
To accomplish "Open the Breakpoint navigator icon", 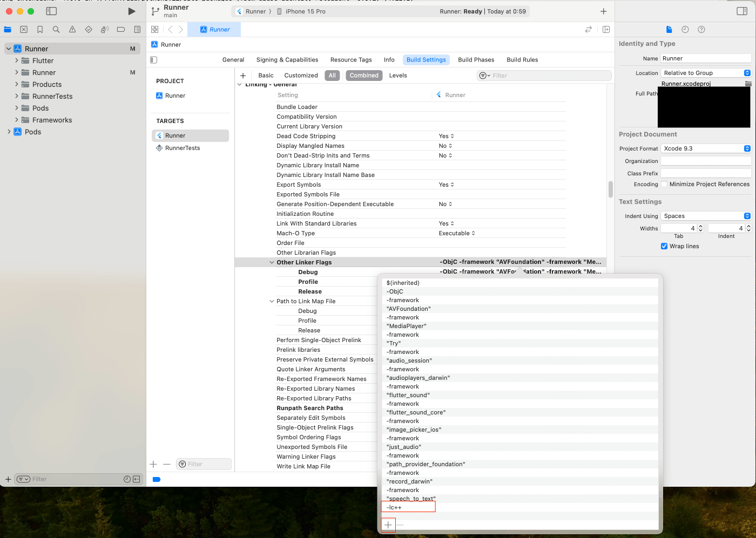I will [121, 30].
